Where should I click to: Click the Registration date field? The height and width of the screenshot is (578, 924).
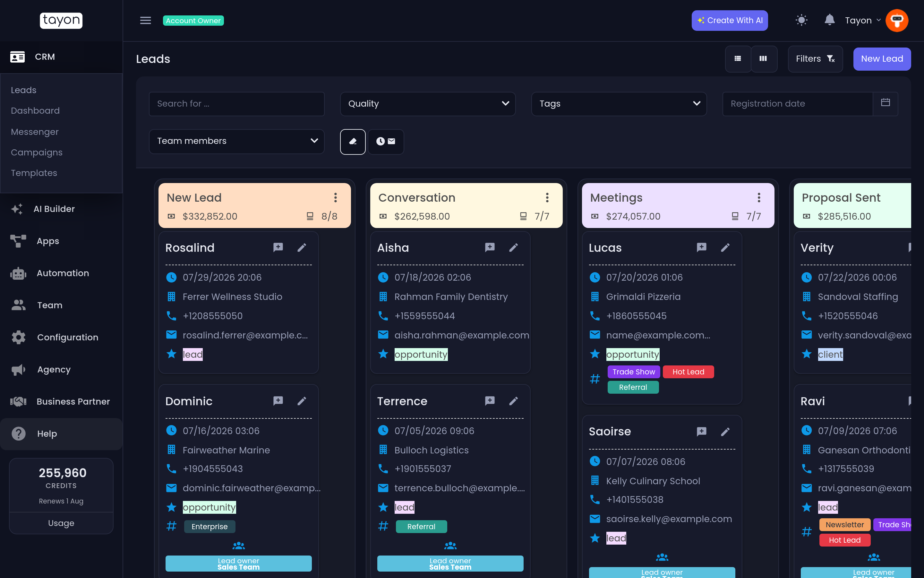pos(798,104)
